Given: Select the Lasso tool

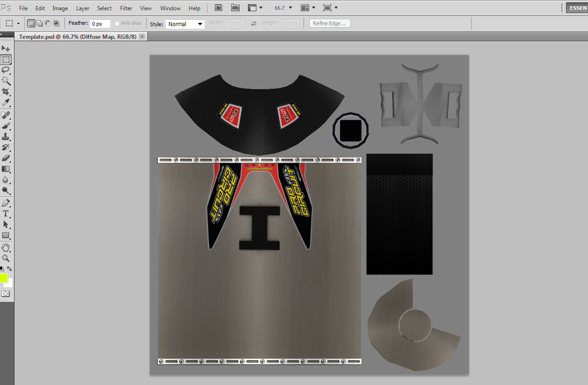Looking at the screenshot, I should coord(6,70).
